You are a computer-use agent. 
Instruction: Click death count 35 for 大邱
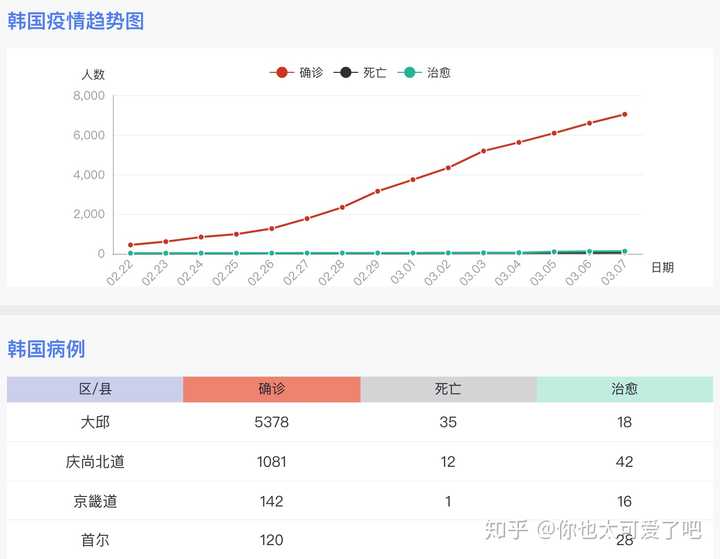448,422
